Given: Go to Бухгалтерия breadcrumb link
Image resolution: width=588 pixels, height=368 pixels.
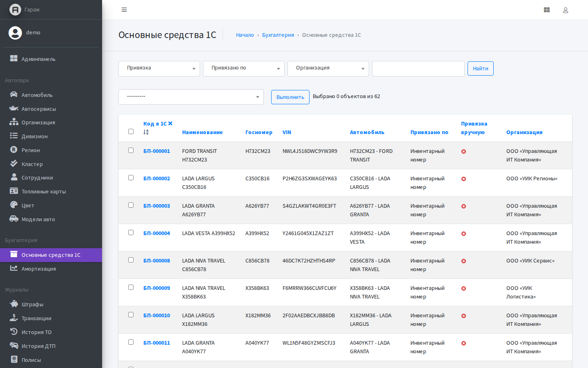Looking at the screenshot, I should click(278, 35).
